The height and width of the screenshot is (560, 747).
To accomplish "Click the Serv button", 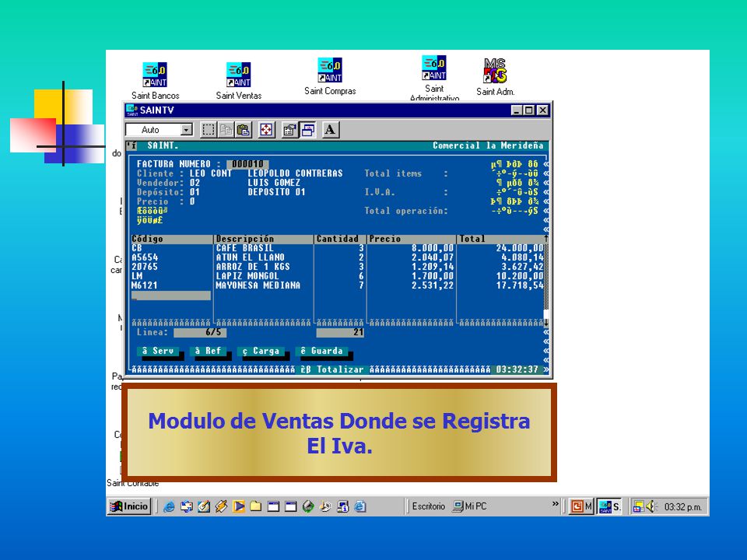I will [x=158, y=351].
